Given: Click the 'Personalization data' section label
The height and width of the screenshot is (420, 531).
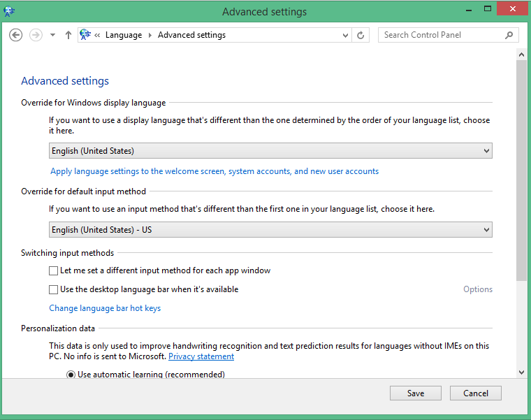Looking at the screenshot, I should tap(58, 328).
